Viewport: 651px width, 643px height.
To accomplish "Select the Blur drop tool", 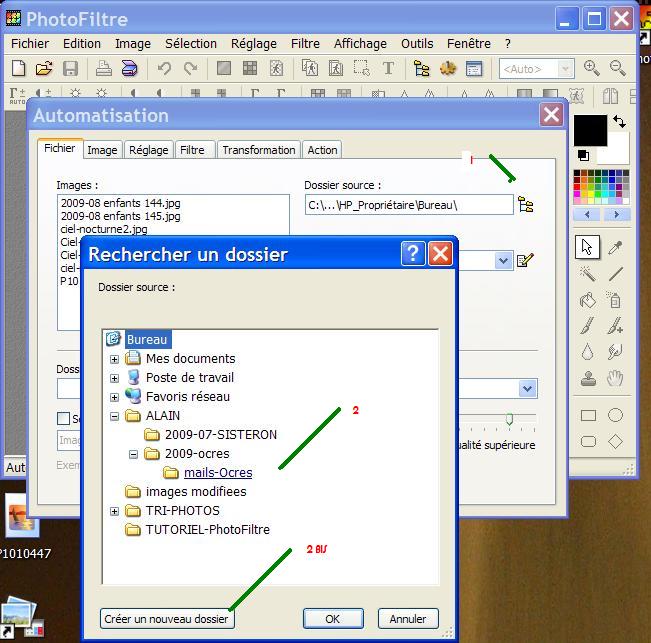I will [x=589, y=352].
